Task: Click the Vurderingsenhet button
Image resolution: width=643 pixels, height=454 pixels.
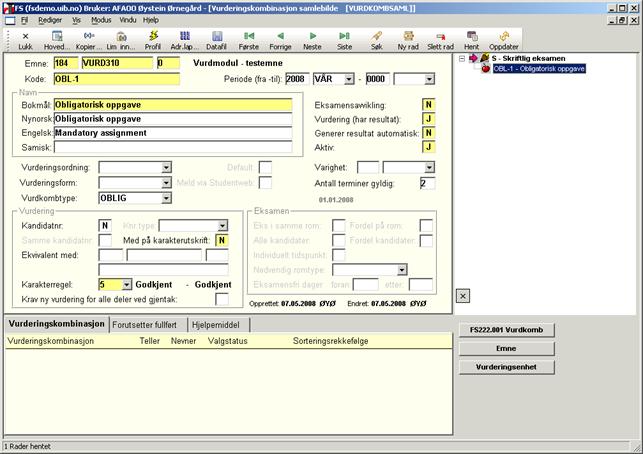Action: [x=505, y=367]
